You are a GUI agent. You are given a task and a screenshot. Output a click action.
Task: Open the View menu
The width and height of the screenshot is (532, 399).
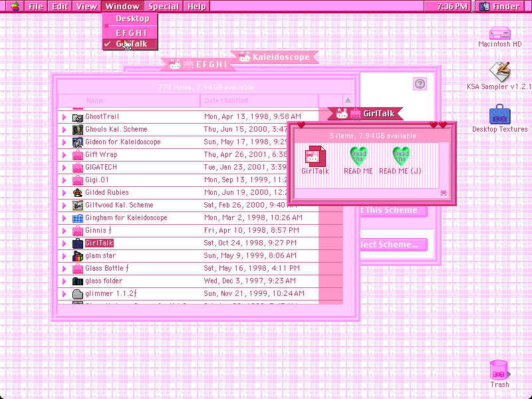point(86,6)
